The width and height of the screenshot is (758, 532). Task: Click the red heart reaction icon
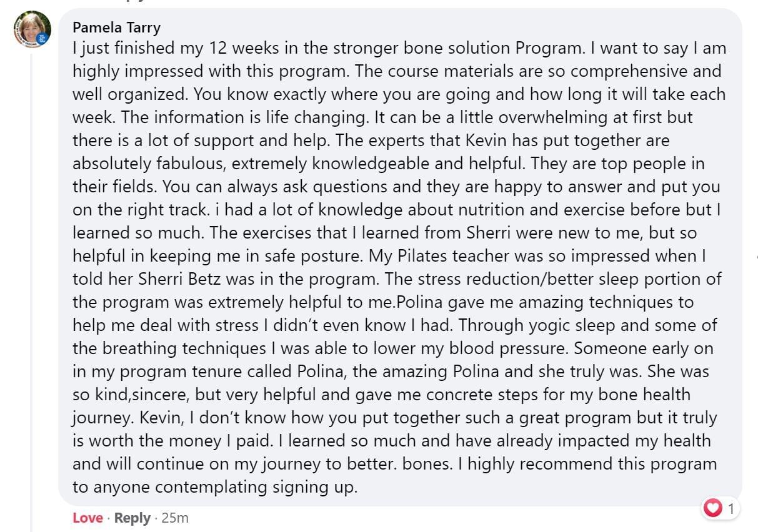(x=712, y=508)
